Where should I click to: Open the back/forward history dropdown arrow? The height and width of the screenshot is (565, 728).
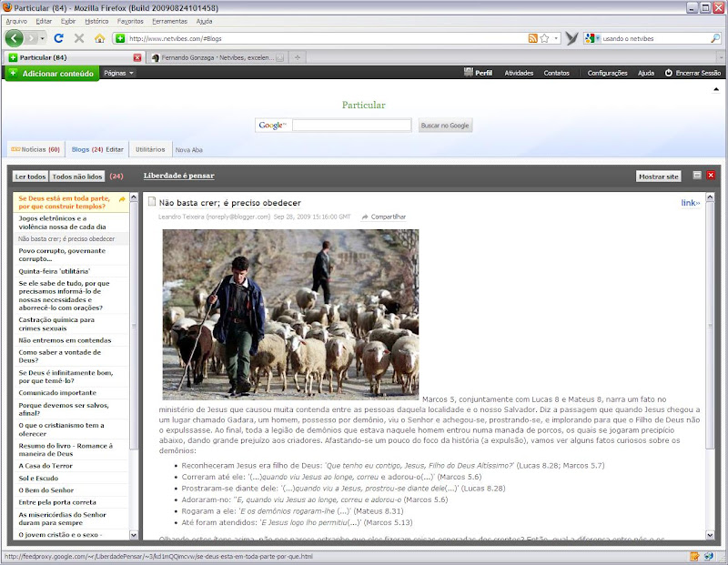click(42, 38)
